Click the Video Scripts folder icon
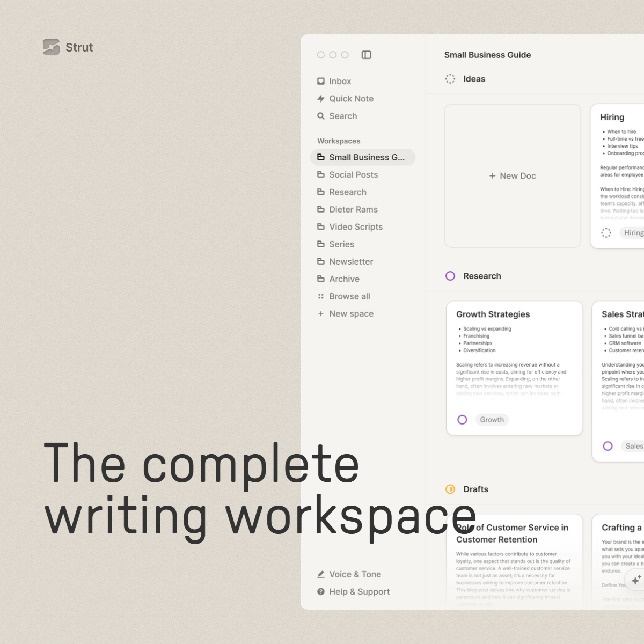Image resolution: width=644 pixels, height=644 pixels. pyautogui.click(x=321, y=227)
